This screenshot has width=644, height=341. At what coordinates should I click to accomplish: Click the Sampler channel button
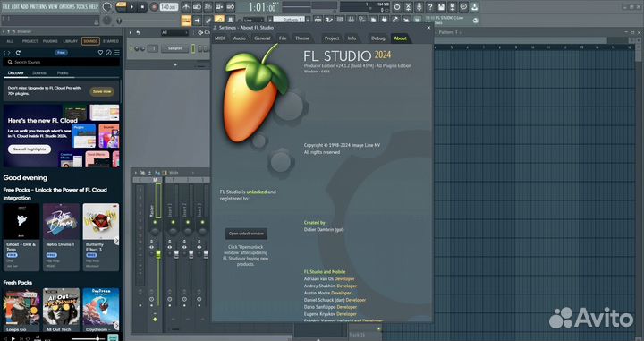pos(174,48)
